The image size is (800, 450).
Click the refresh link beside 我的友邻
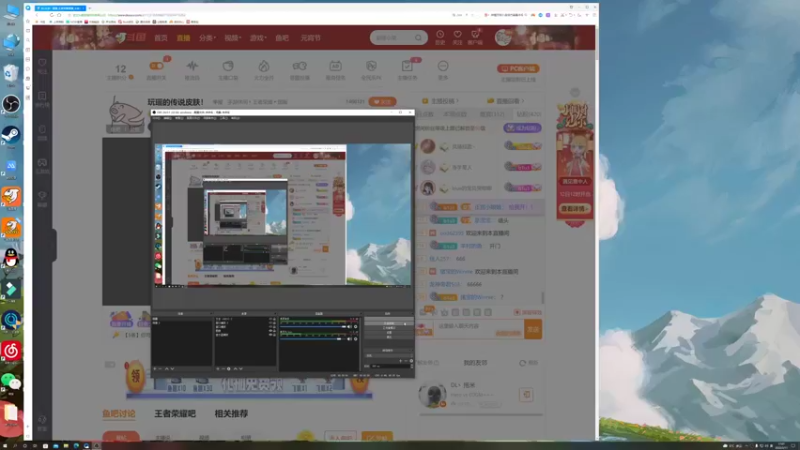point(529,363)
